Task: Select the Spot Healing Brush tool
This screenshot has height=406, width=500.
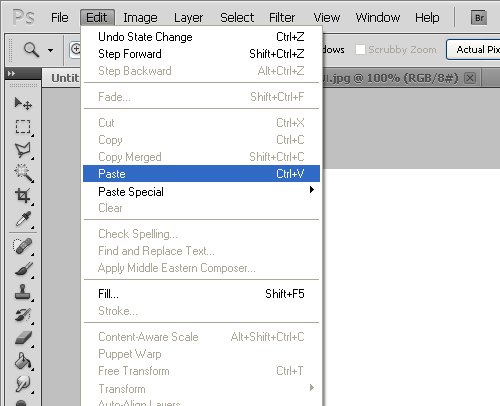Action: 23,247
